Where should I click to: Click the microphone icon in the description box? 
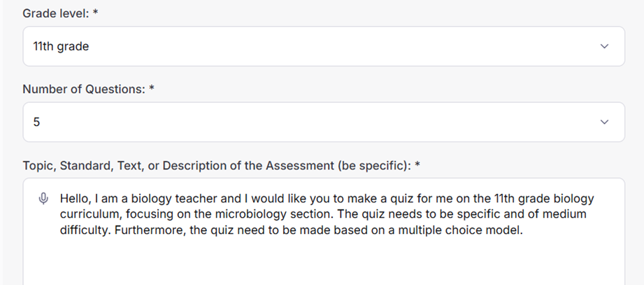(x=43, y=199)
